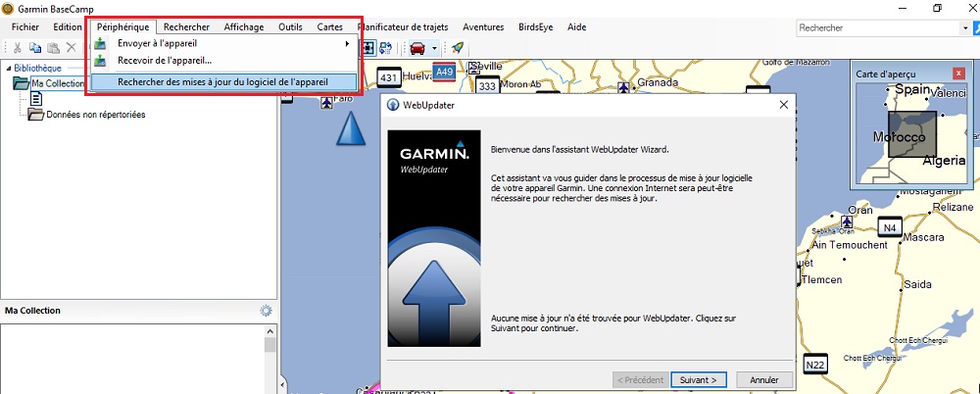Click the N22 road shield on map
This screenshot has width=980, height=394.
(814, 364)
